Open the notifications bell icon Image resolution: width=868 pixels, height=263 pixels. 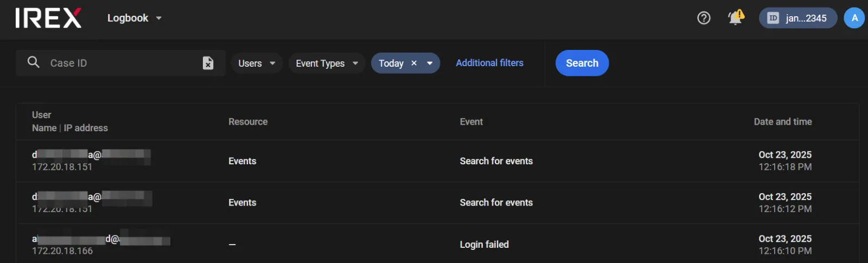coord(736,18)
